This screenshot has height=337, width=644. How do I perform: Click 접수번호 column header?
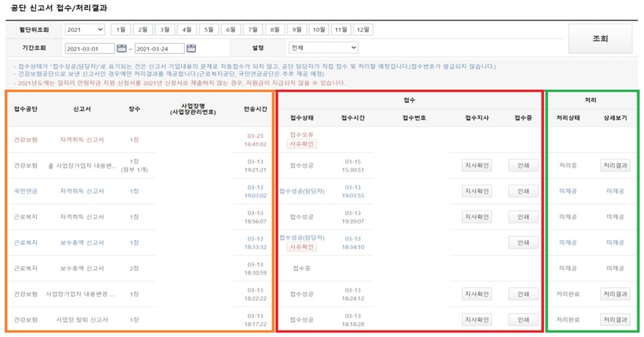pos(414,118)
